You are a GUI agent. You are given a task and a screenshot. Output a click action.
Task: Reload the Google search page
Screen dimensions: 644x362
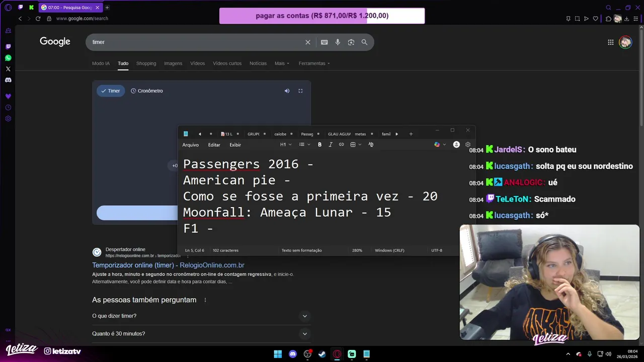pos(38,19)
